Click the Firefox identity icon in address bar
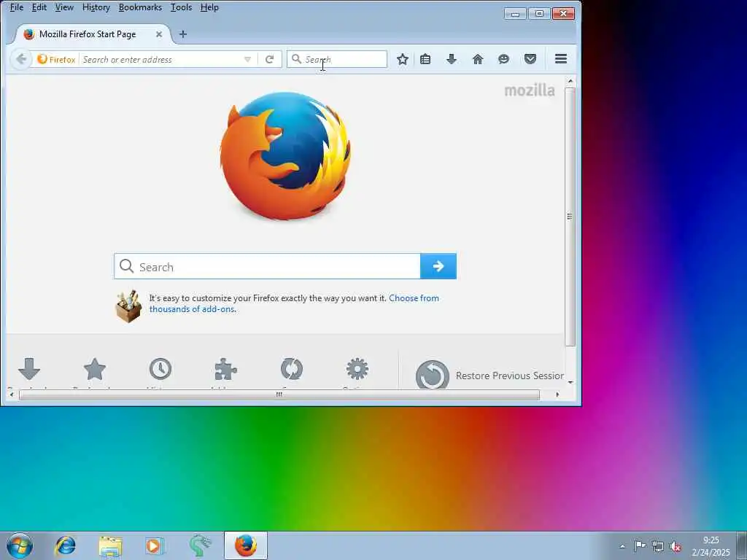747x560 pixels. (56, 60)
